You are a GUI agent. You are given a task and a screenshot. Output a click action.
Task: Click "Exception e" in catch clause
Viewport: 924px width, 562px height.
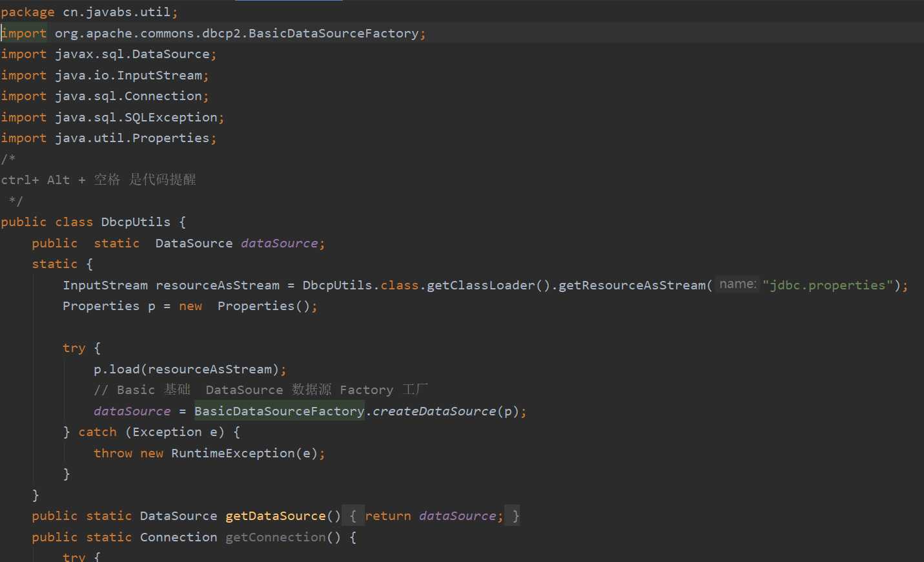point(175,432)
